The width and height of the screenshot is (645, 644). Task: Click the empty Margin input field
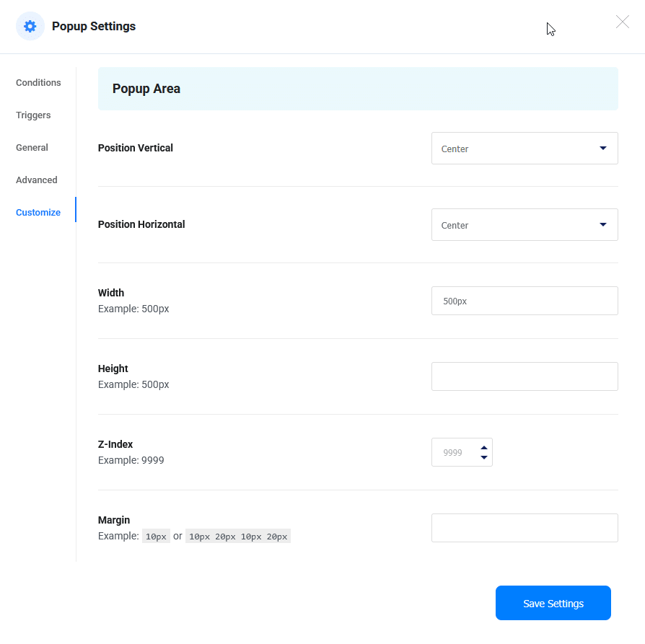(525, 527)
